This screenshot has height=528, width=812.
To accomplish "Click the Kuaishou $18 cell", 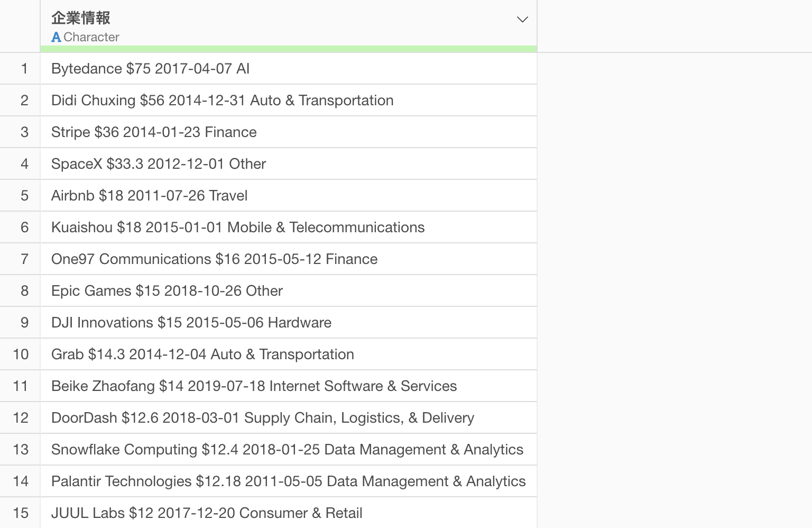I will click(x=238, y=227).
